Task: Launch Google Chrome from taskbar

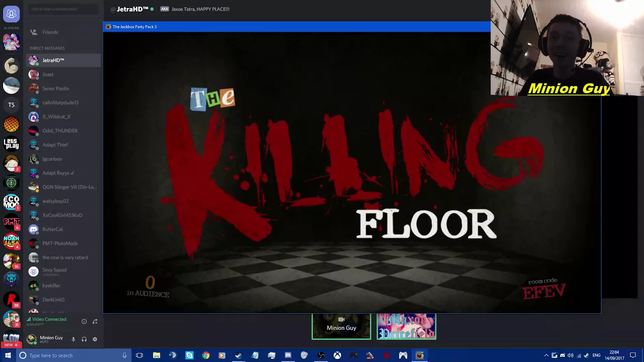Action: [x=206, y=355]
